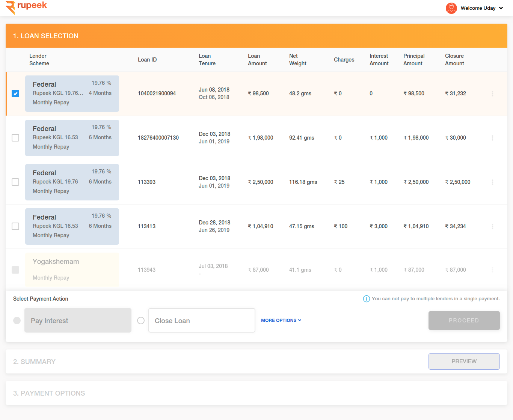Image resolution: width=513 pixels, height=420 pixels.
Task: Click the Lender Scheme column header
Action: point(39,60)
